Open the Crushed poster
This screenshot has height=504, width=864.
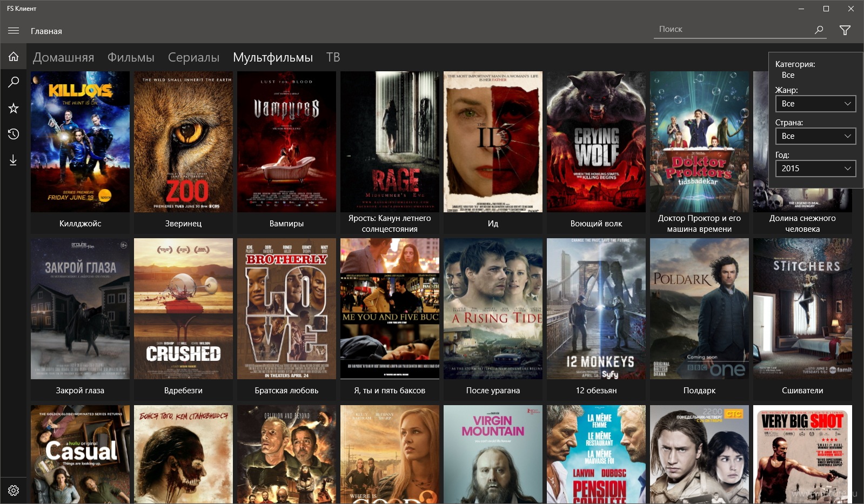point(183,308)
